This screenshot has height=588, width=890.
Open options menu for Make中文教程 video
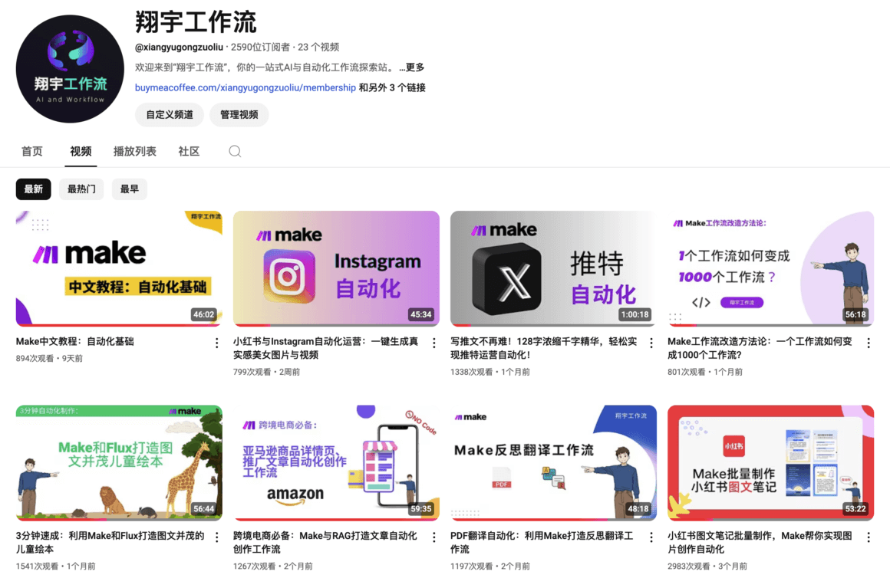pos(216,343)
